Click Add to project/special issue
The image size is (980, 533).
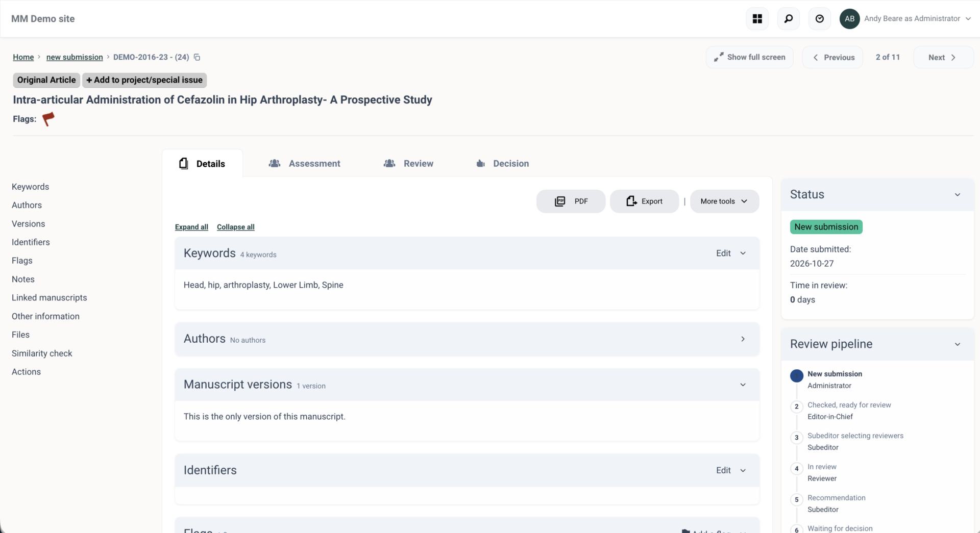144,80
